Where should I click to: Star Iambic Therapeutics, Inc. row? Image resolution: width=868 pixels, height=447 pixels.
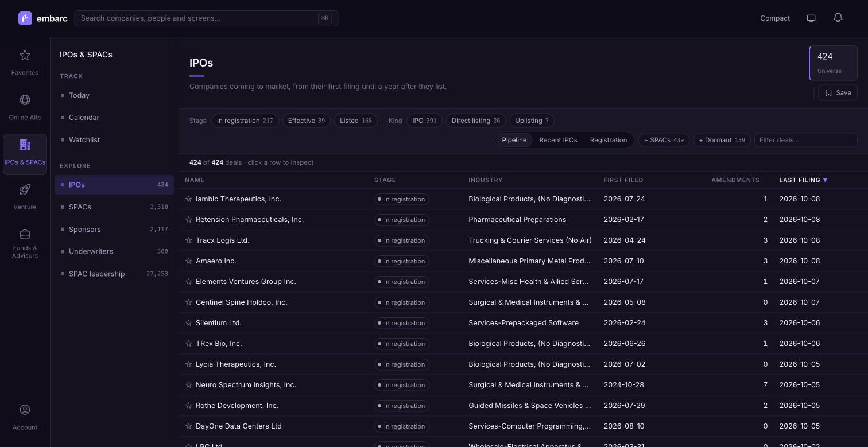(x=188, y=199)
